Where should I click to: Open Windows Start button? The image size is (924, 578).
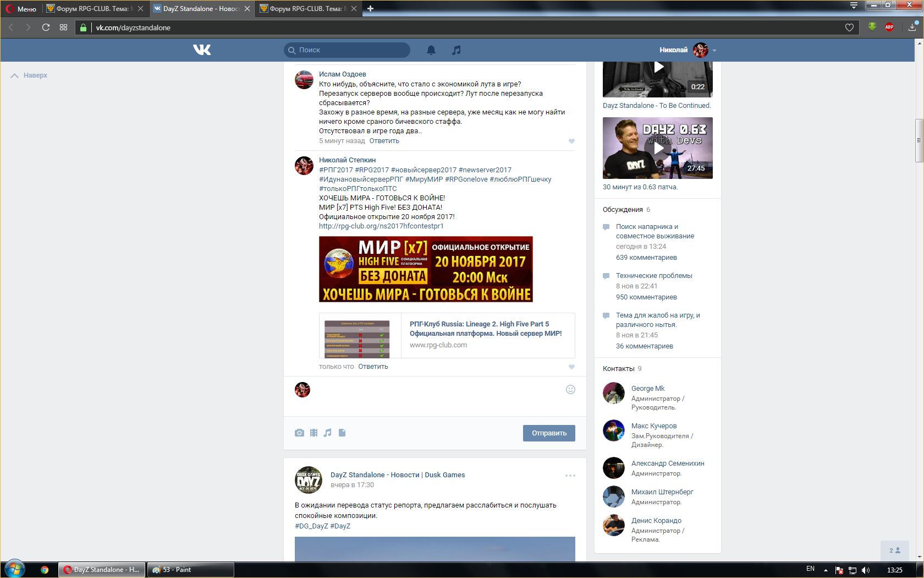tap(14, 569)
